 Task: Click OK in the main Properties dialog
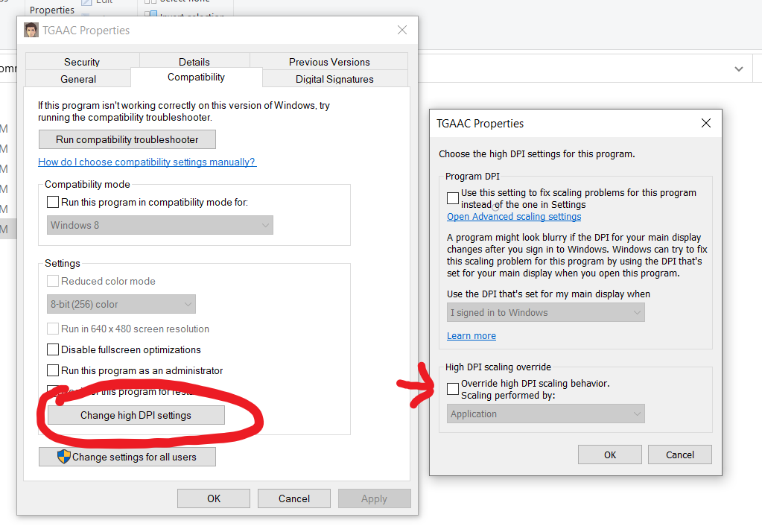coord(214,498)
